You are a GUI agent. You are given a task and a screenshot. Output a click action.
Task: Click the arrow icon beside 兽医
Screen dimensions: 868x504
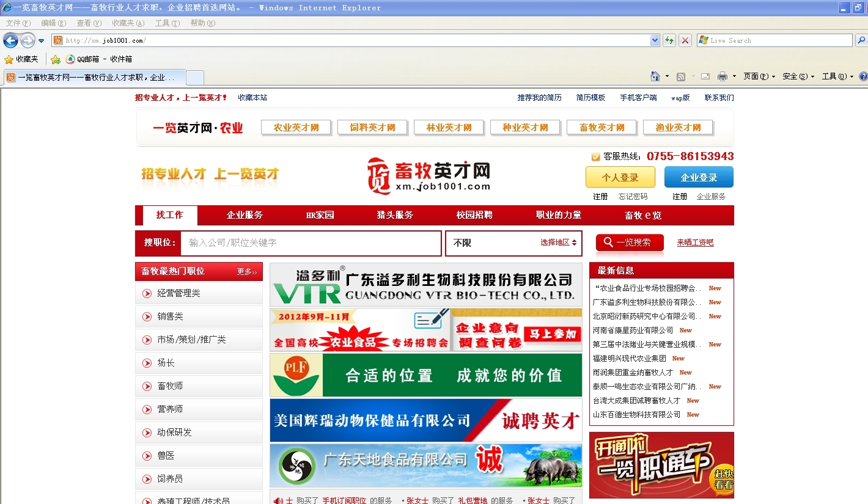(x=147, y=456)
